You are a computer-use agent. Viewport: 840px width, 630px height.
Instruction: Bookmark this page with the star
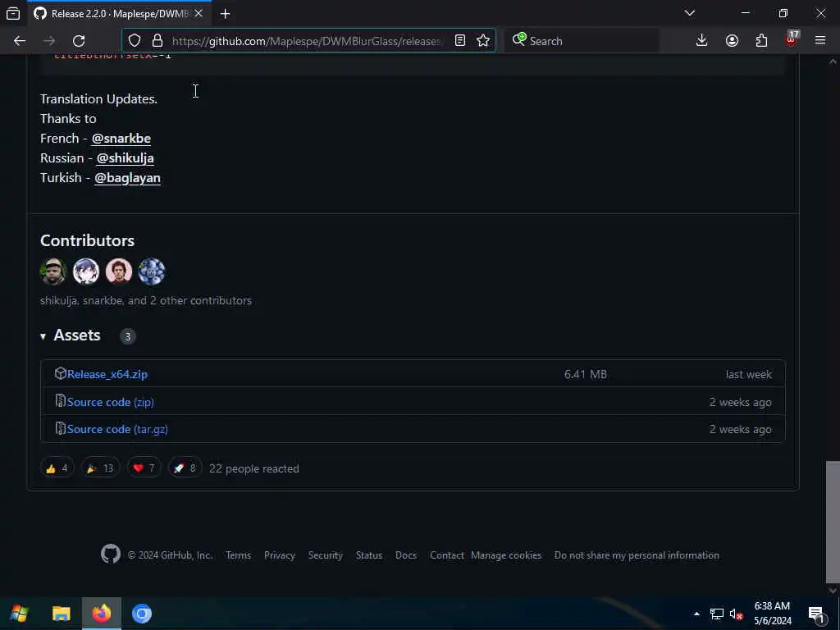tap(482, 41)
